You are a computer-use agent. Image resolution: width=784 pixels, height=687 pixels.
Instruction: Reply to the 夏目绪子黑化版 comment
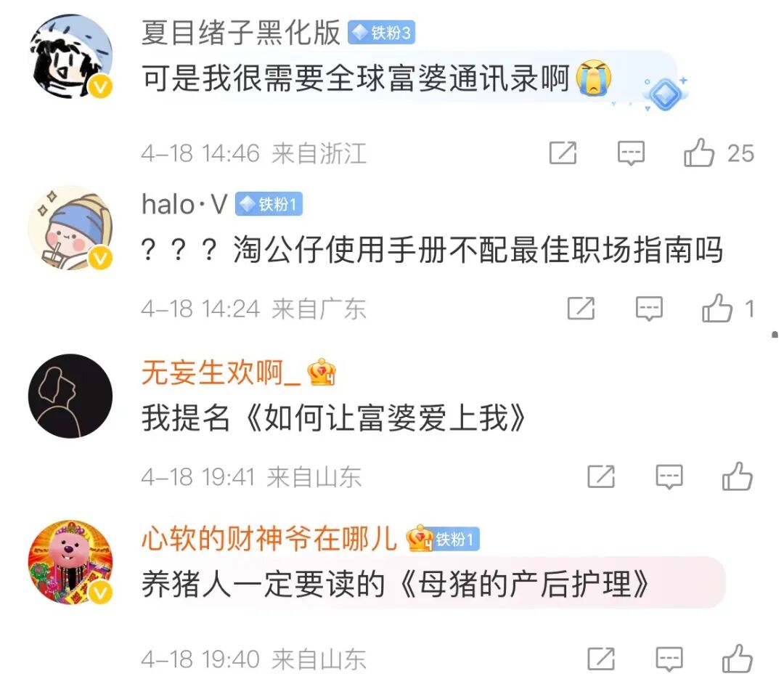[x=631, y=153]
